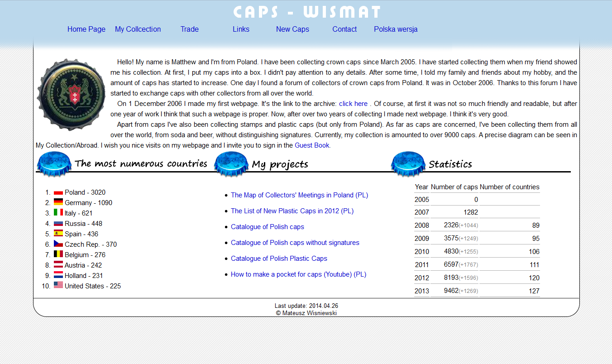Click the crown cap image beside the introduction
Screen dimensions: 612x364
tap(71, 95)
